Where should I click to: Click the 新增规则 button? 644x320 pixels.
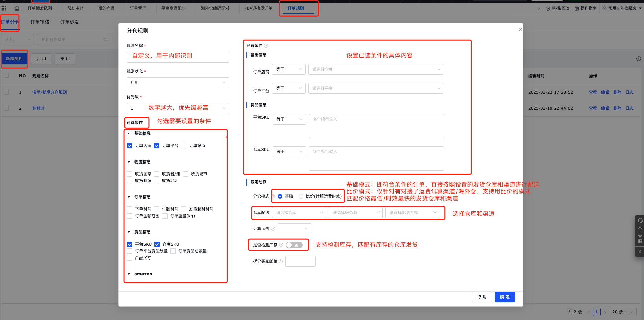coord(15,58)
